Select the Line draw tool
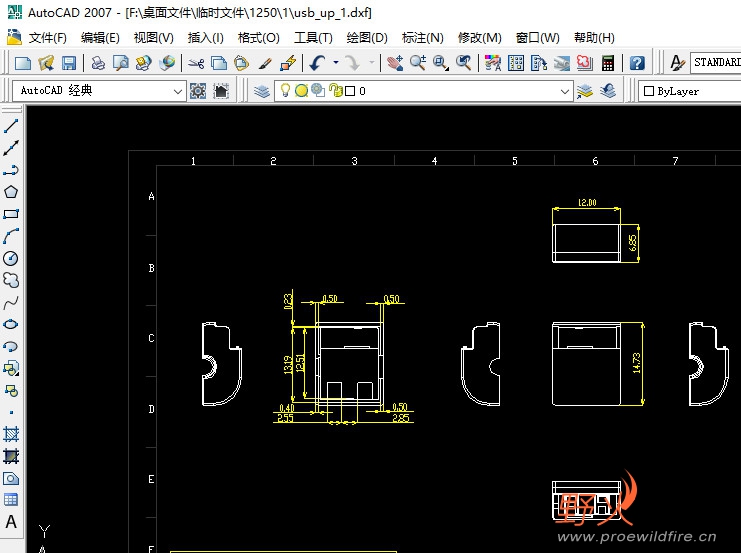The height and width of the screenshot is (553, 741). 11,126
